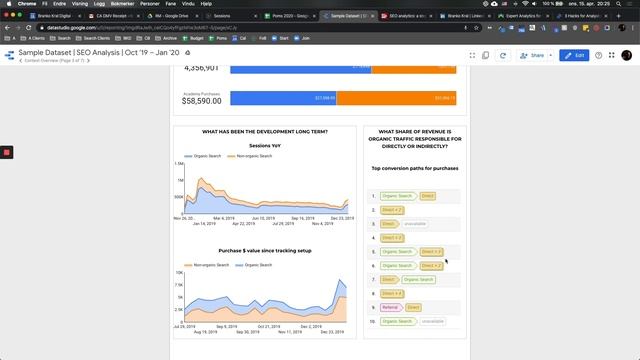Select conversion path row 10 Organic Search unavailable

pos(414,321)
